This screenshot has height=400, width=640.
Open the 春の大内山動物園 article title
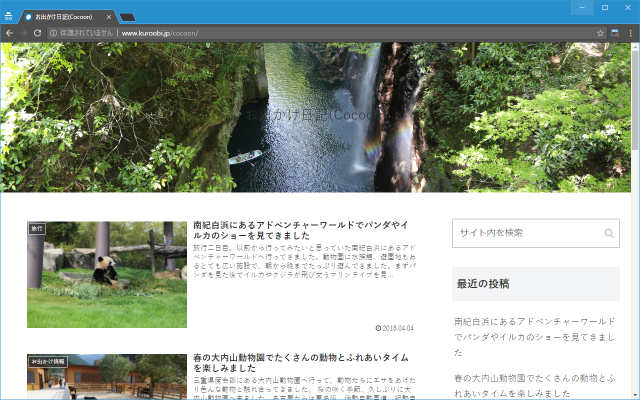click(x=301, y=363)
